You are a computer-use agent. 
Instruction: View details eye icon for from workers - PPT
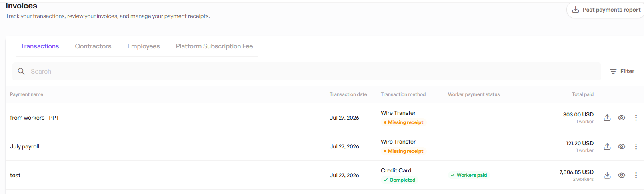622,118
